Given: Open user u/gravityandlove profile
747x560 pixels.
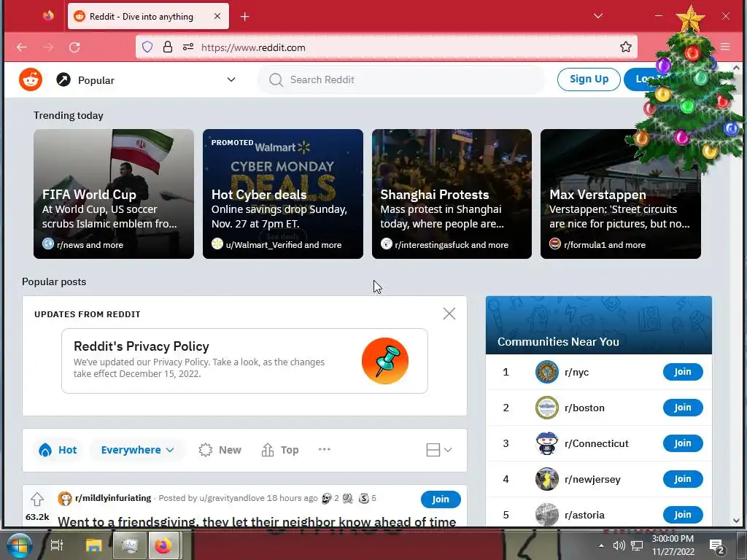Looking at the screenshot, I should click(231, 498).
